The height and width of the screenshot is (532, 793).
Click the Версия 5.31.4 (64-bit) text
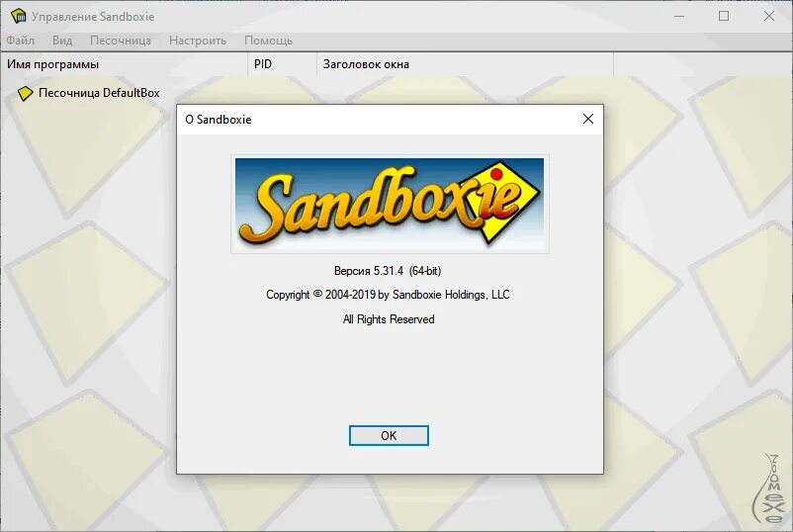point(388,271)
